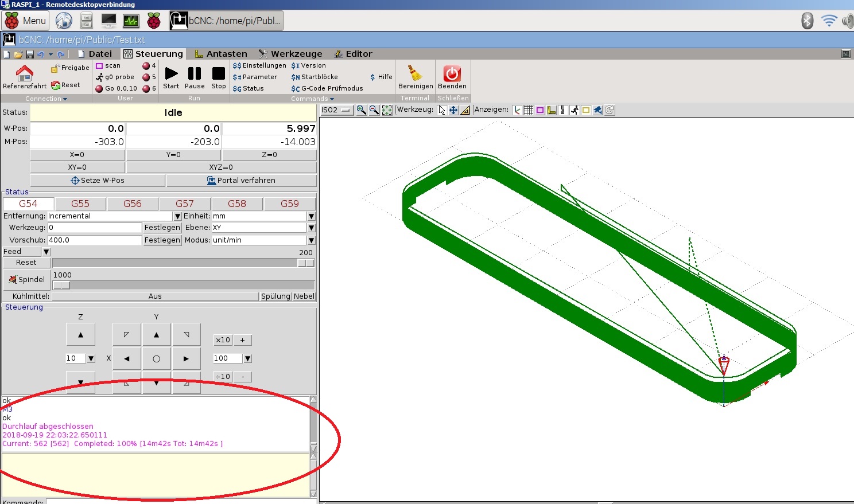Click the open folder icon

click(x=18, y=54)
